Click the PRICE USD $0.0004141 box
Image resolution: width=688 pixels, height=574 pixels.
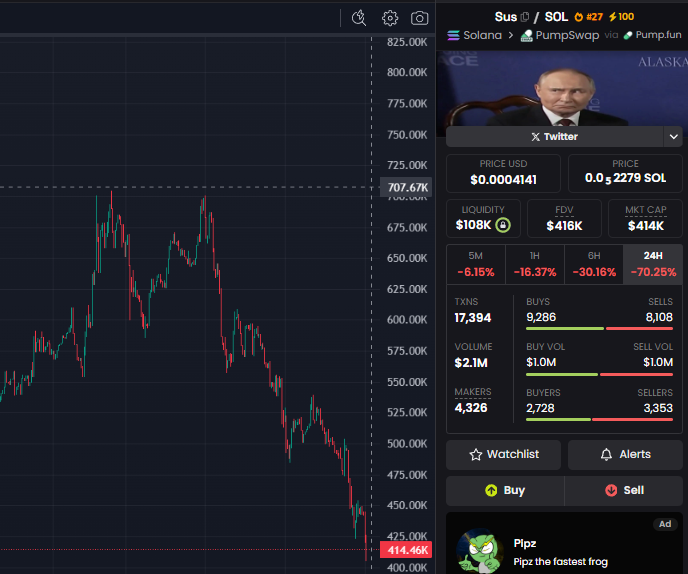503,173
